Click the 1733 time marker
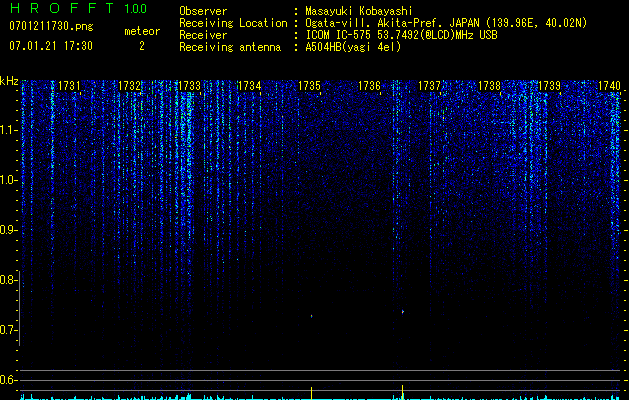 pos(189,86)
